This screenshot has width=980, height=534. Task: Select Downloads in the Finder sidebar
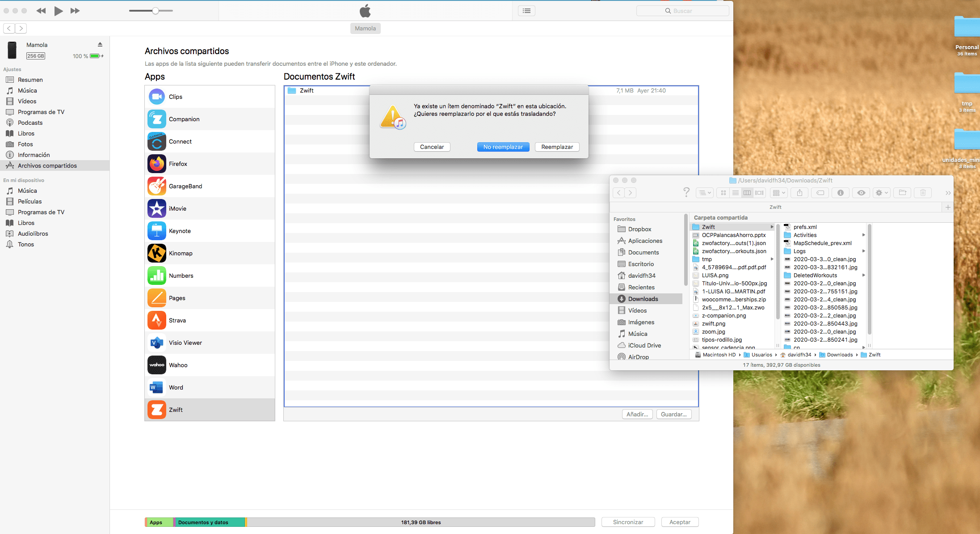pos(646,299)
